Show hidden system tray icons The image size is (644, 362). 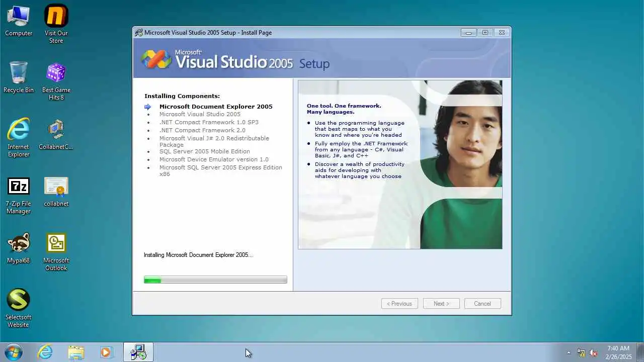click(569, 352)
